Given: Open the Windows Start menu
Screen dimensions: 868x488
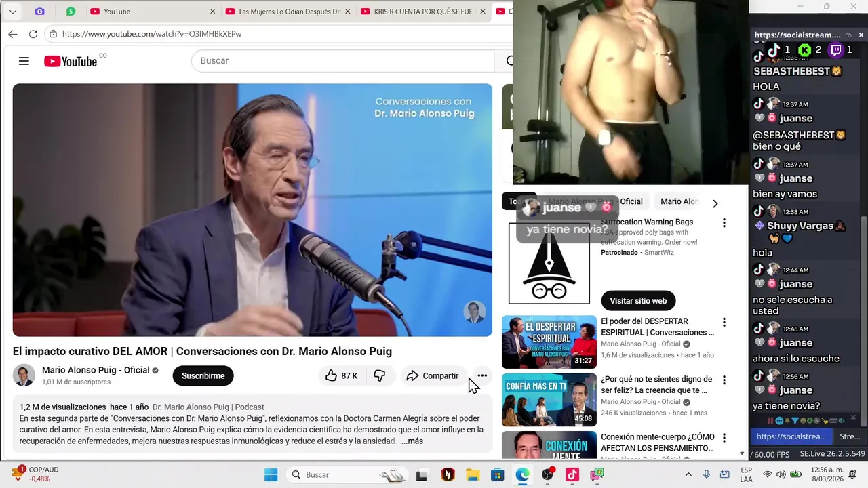Looking at the screenshot, I should 271,474.
